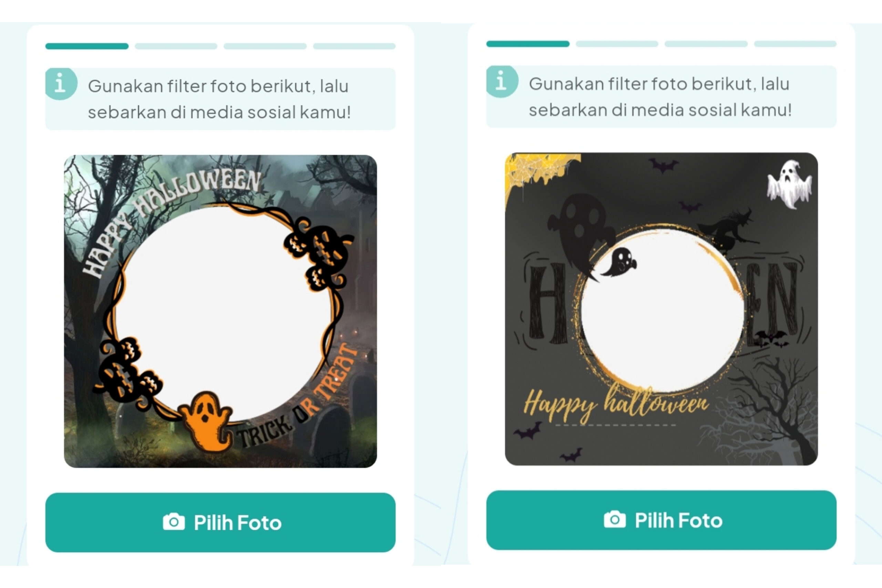Viewport: 882px width, 588px height.
Task: Click the camera icon on left Pilih Foto
Action: pos(174,522)
